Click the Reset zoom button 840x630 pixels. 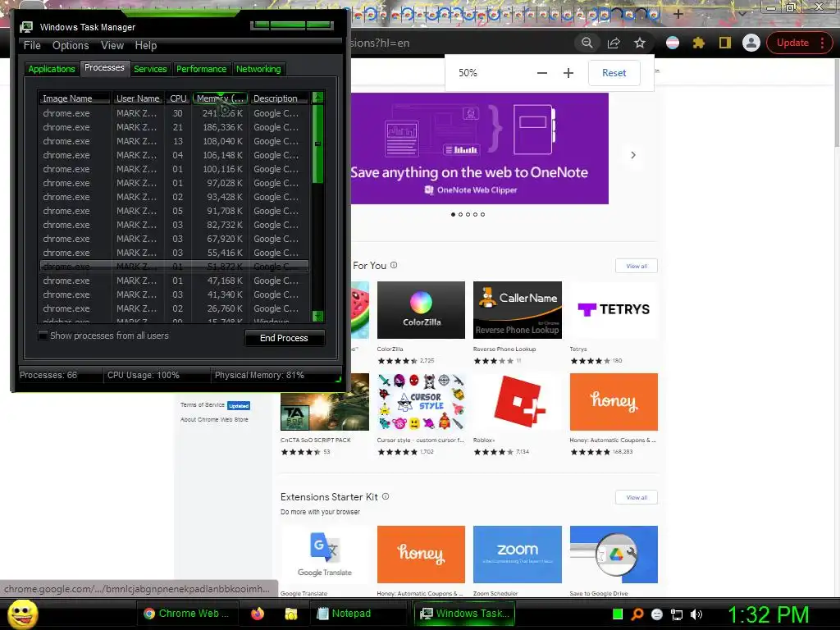(614, 73)
